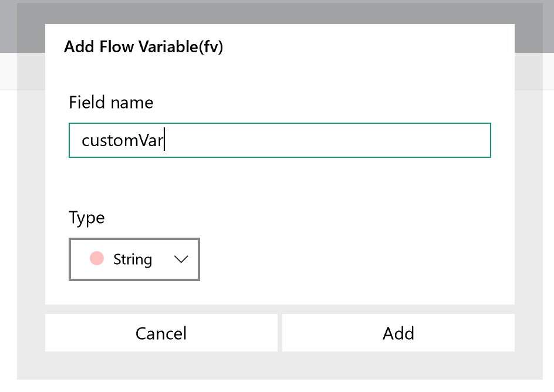Click the Cancel button
This screenshot has width=554, height=392.
pyautogui.click(x=161, y=333)
